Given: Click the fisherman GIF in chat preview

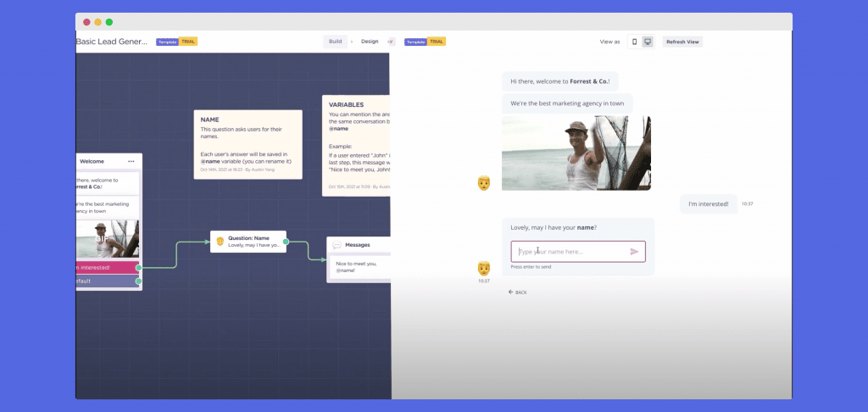Looking at the screenshot, I should (576, 153).
